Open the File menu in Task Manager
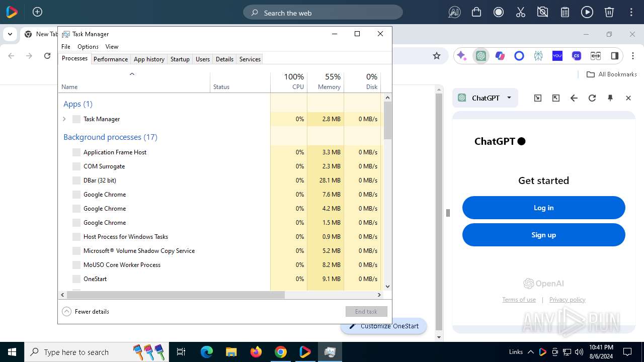 pyautogui.click(x=66, y=47)
